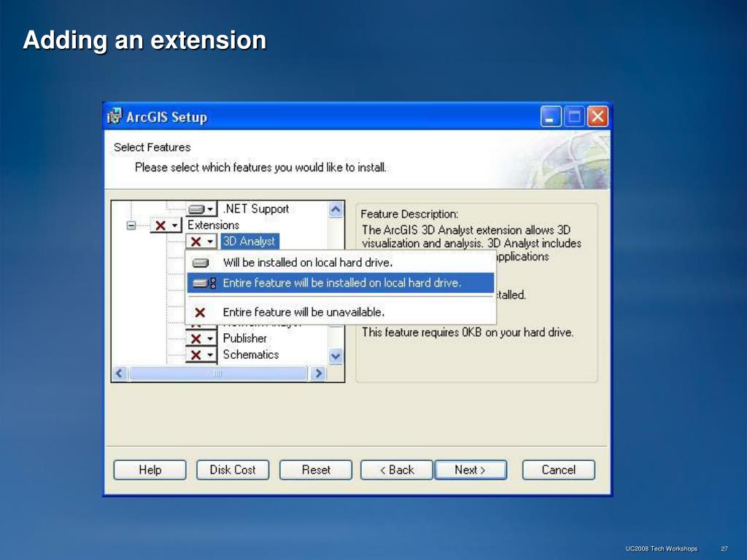The width and height of the screenshot is (747, 560).
Task: Select the Extensions tree item
Action: [x=213, y=225]
